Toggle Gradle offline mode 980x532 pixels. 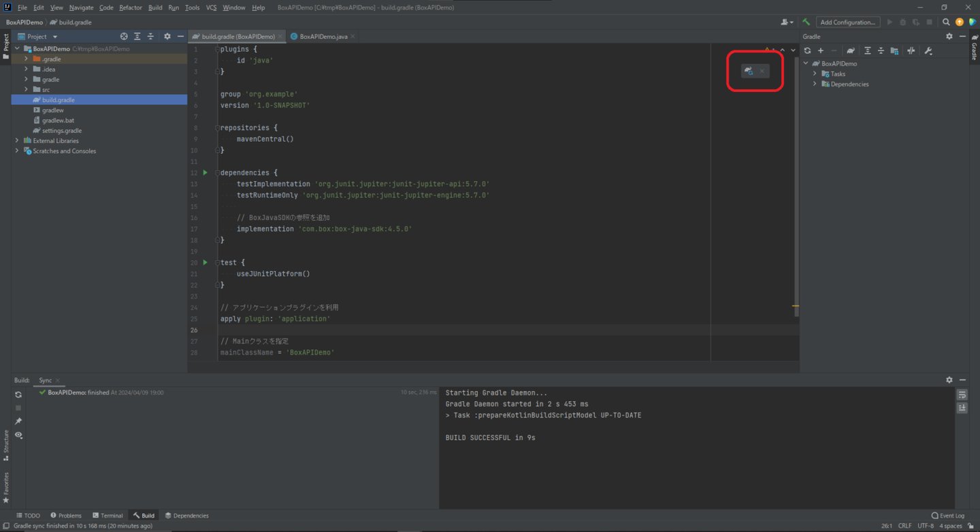(911, 51)
